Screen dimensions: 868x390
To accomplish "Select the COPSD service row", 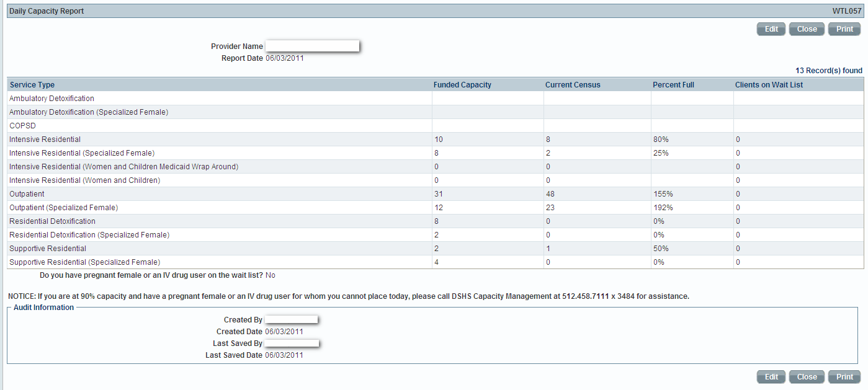I will pos(22,126).
